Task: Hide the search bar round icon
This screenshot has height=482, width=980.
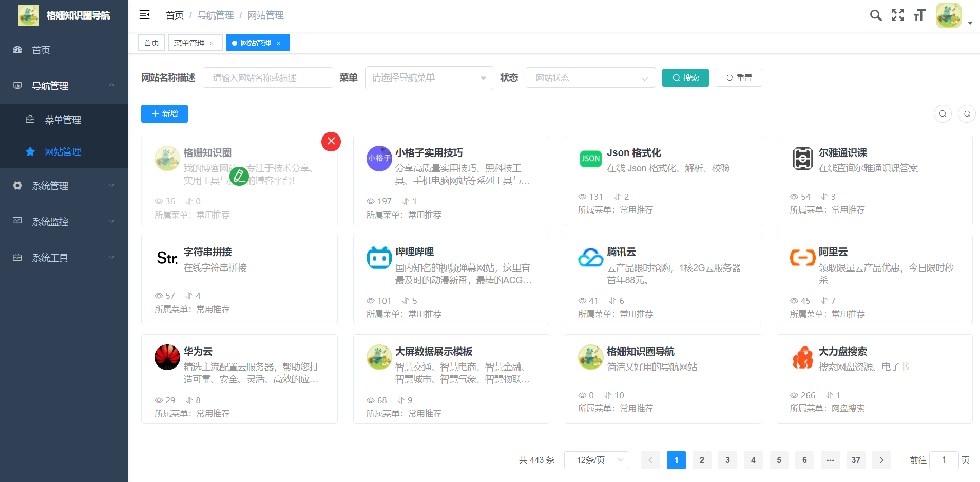Action: tap(943, 113)
